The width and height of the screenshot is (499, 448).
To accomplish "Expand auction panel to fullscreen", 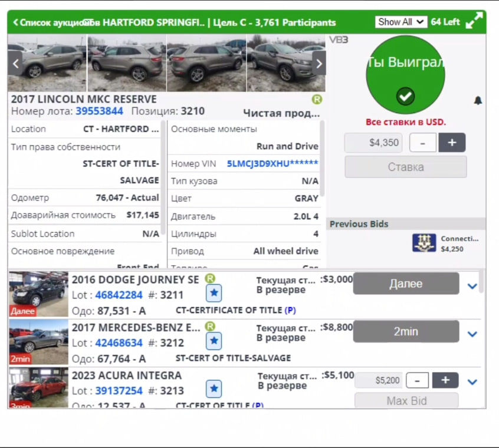I will 474,21.
